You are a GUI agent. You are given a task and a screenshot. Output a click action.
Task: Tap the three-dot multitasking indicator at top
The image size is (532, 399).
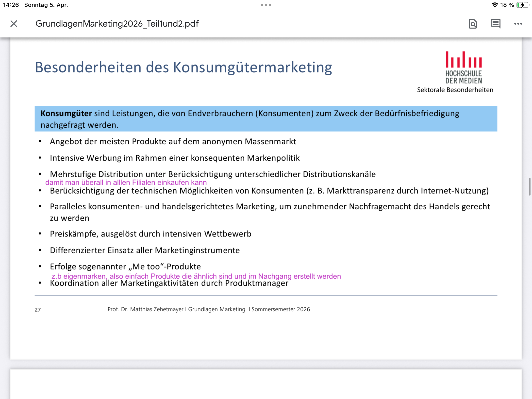point(266,5)
